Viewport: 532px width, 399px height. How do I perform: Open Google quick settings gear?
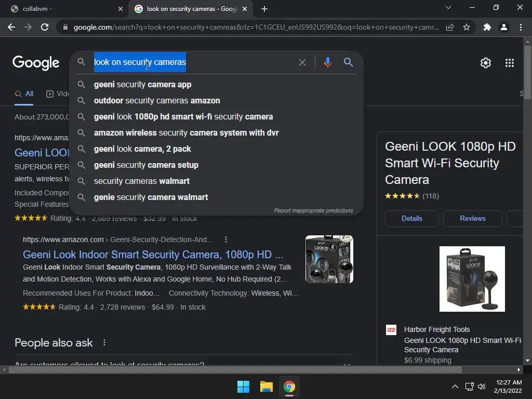point(486,63)
